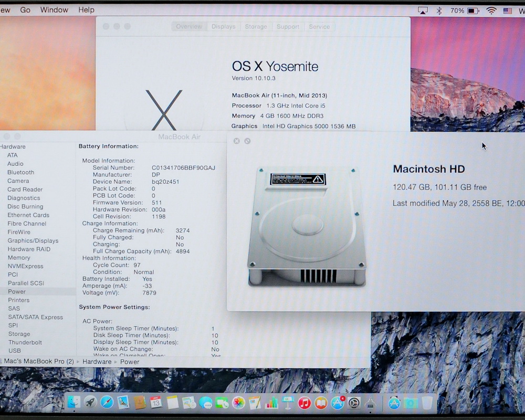The width and height of the screenshot is (525, 420).
Task: Open the Help menu
Action: (86, 10)
